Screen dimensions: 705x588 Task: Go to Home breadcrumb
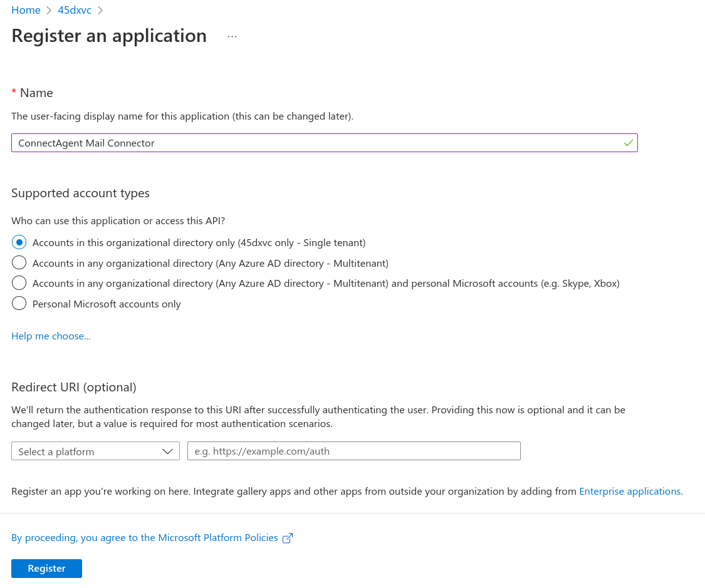pos(26,10)
